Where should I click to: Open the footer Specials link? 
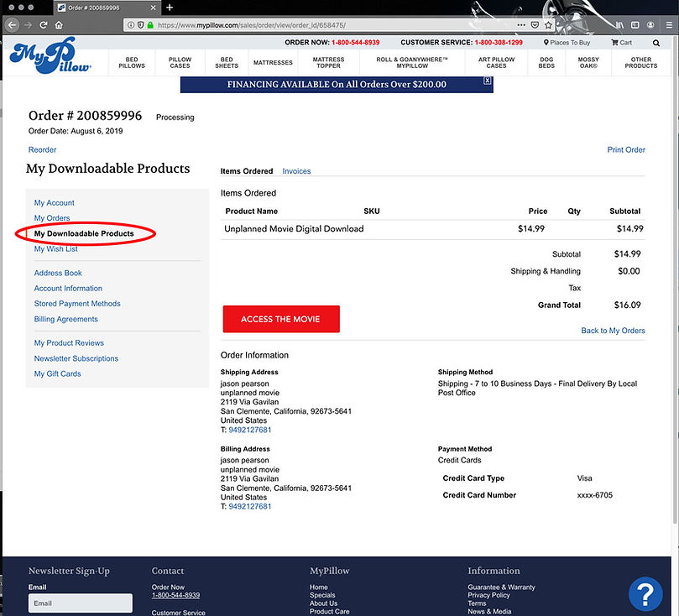pos(322,595)
